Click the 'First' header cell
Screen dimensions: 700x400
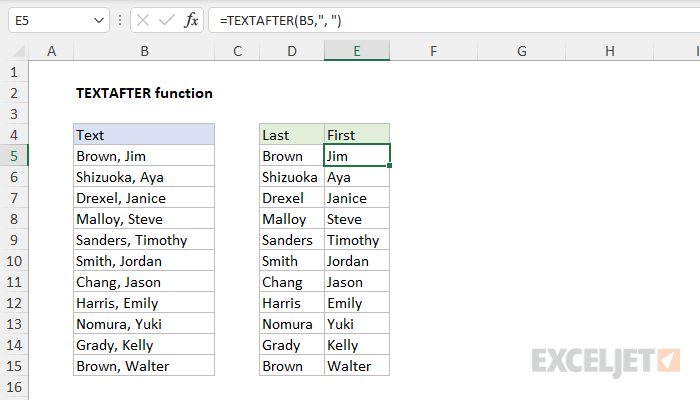pos(357,135)
